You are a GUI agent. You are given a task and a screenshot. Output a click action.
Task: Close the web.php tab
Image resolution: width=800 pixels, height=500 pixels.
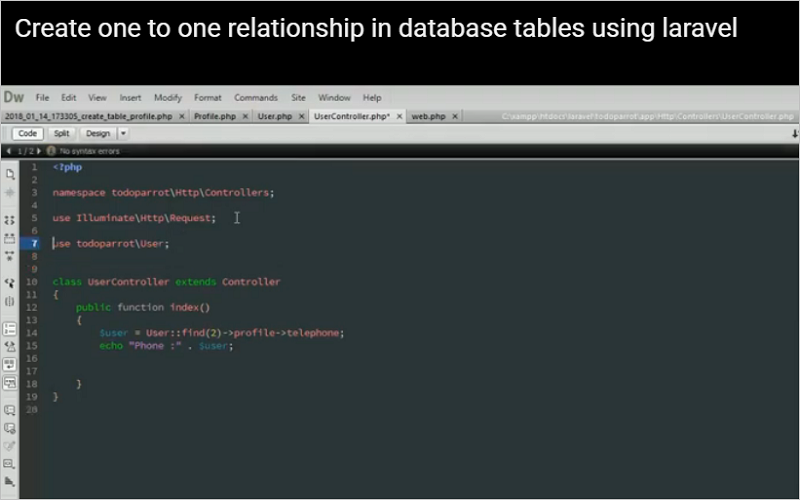[455, 116]
